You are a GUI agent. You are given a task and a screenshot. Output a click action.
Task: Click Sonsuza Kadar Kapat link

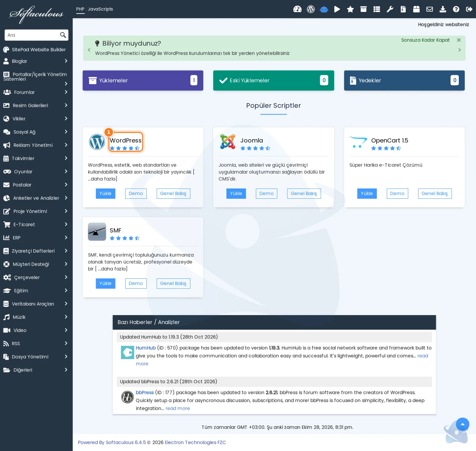425,40
